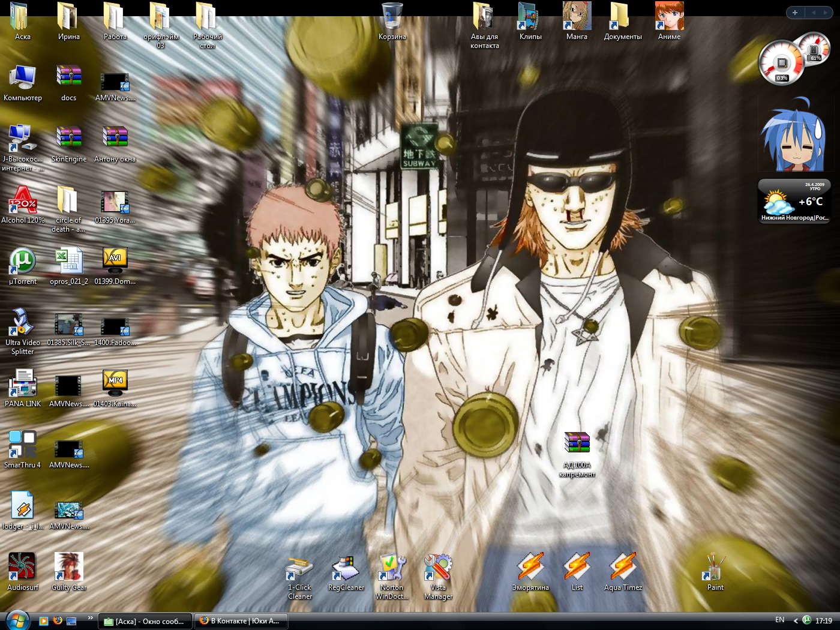840x630 pixels.
Task: Click the memory usage gadget dial
Action: pyautogui.click(x=815, y=49)
